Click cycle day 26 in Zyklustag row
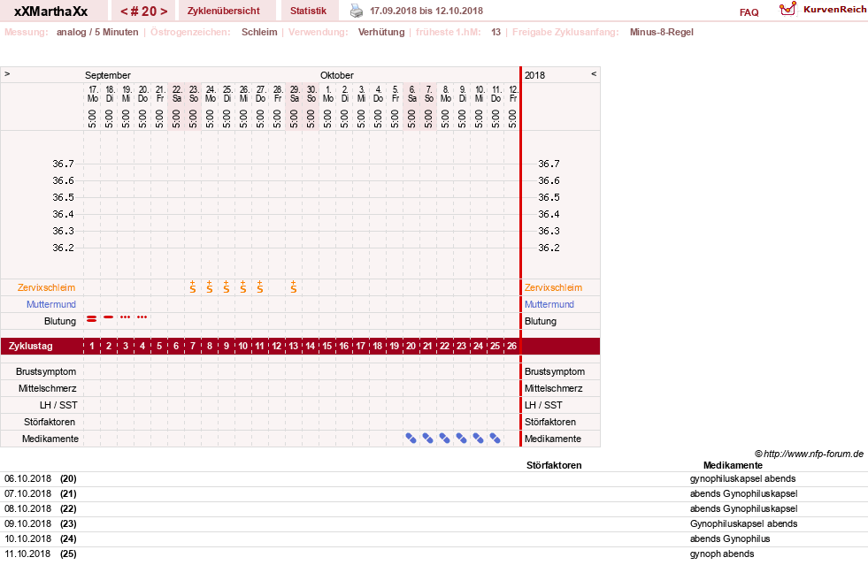 tap(512, 347)
